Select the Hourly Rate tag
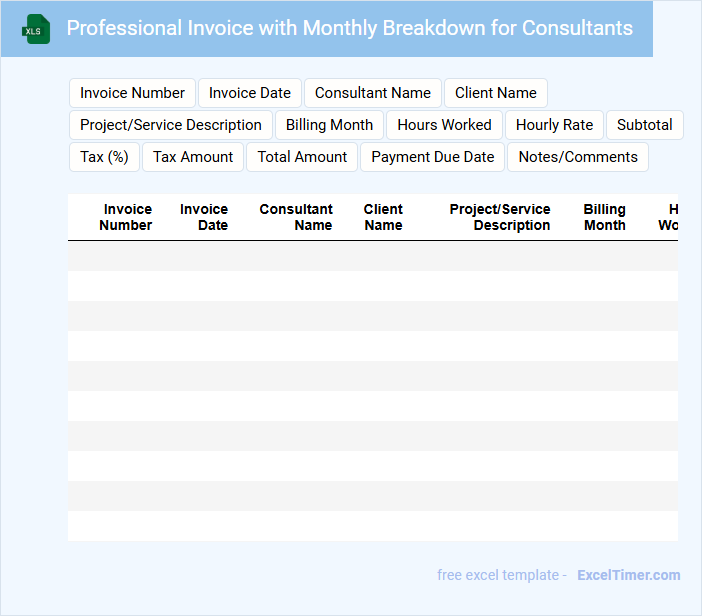Screen dimensions: 702x616 pyautogui.click(x=554, y=125)
